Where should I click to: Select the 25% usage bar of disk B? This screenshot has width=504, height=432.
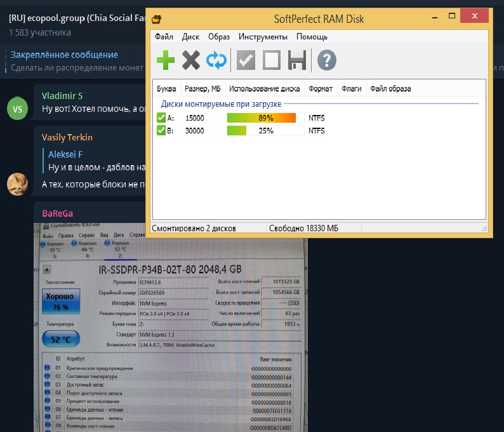pyautogui.click(x=265, y=131)
